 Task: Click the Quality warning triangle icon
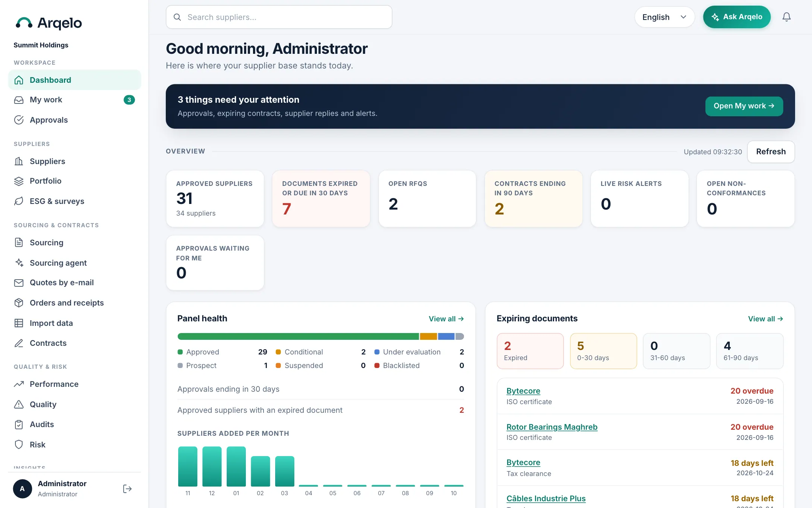tap(19, 405)
